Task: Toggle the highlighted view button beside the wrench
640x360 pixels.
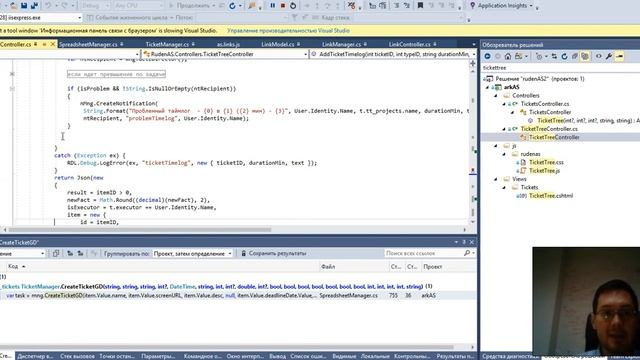Action: 620,57
